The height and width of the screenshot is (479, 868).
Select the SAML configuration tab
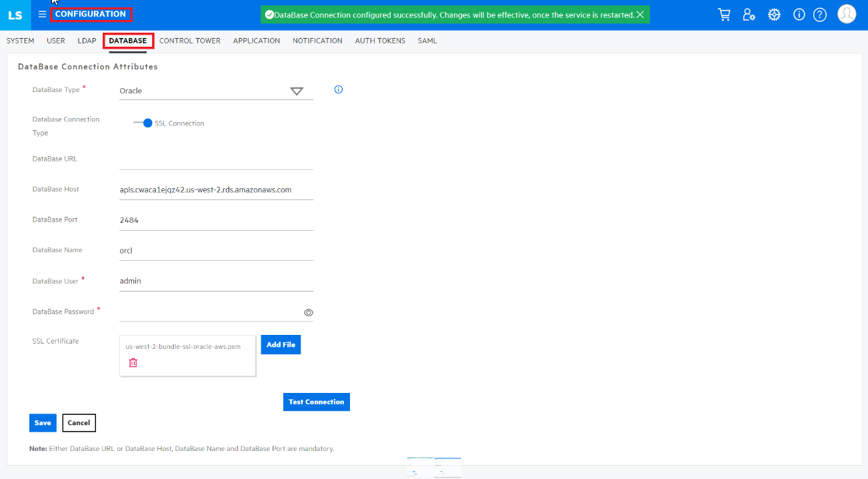pos(427,41)
